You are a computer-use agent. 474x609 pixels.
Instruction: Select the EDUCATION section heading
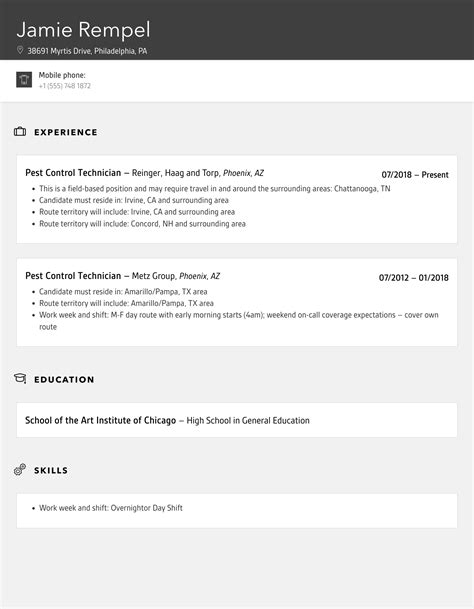(x=64, y=379)
